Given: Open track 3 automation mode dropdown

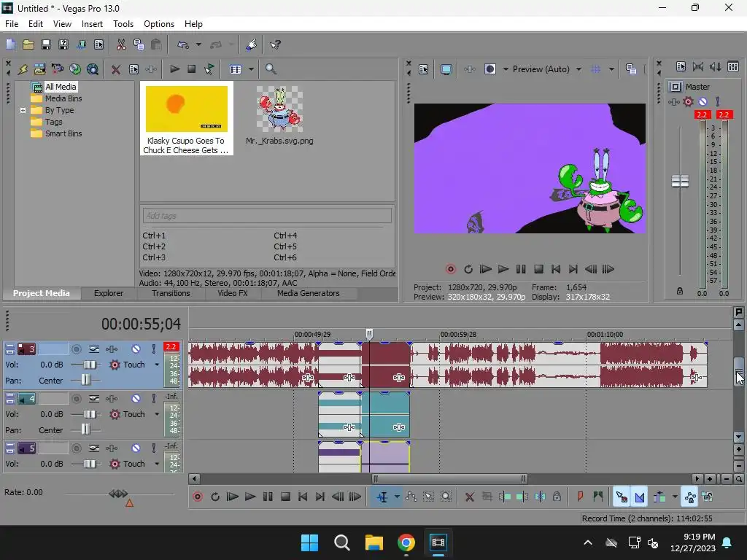Looking at the screenshot, I should tap(157, 365).
